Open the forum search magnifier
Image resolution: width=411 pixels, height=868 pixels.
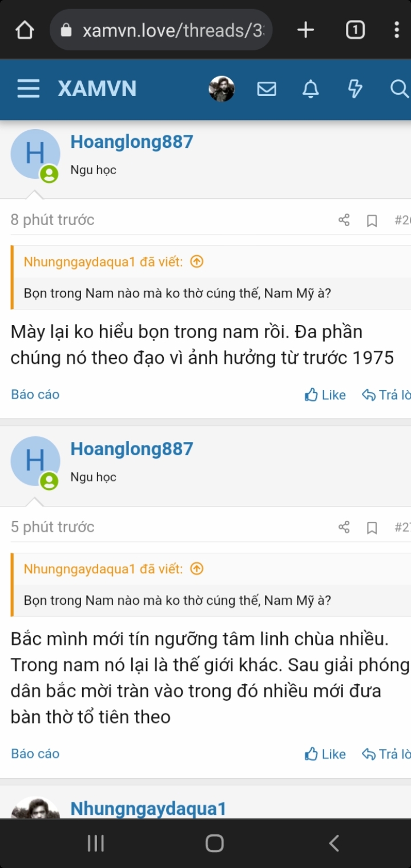point(398,89)
